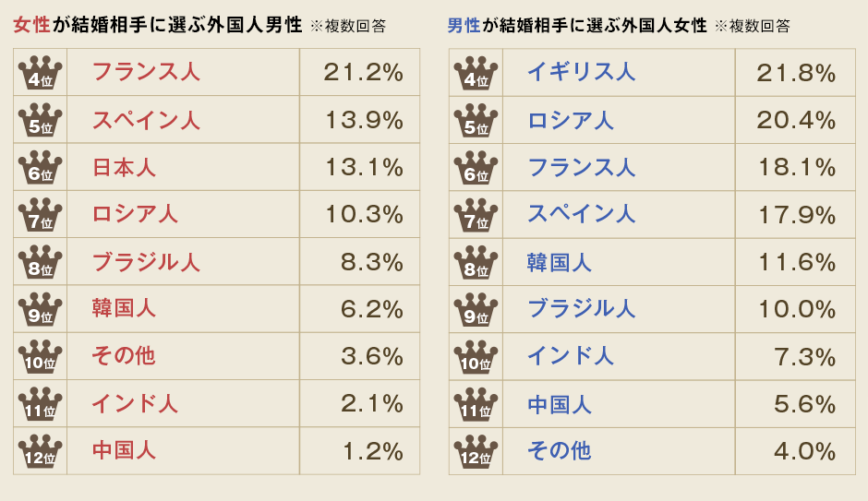Click the 8位 crown next to ブラジル人 8.3%

40,262
